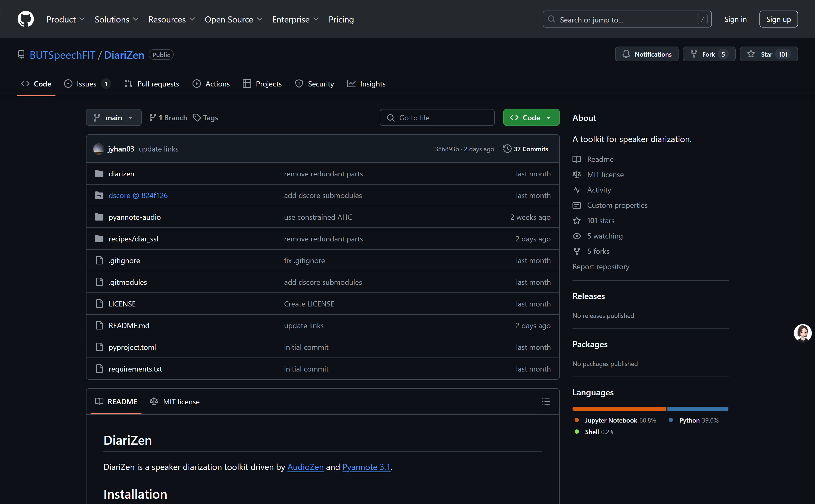Screen dimensions: 815x504
Task: Click the Python blue language bar segment
Action: tap(697, 409)
